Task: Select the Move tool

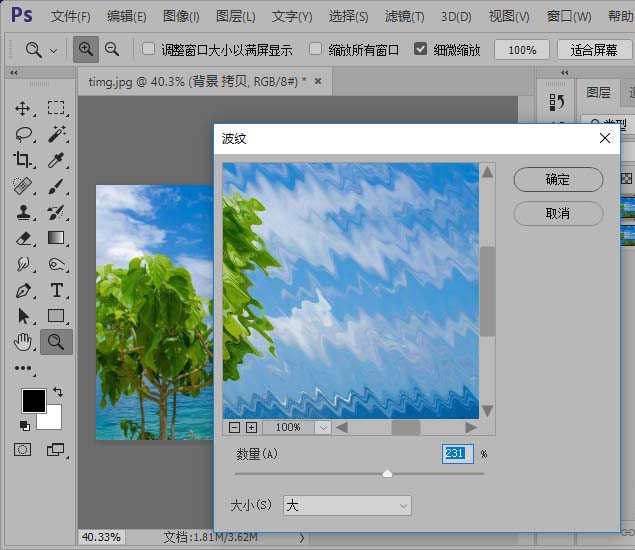Action: [x=23, y=108]
